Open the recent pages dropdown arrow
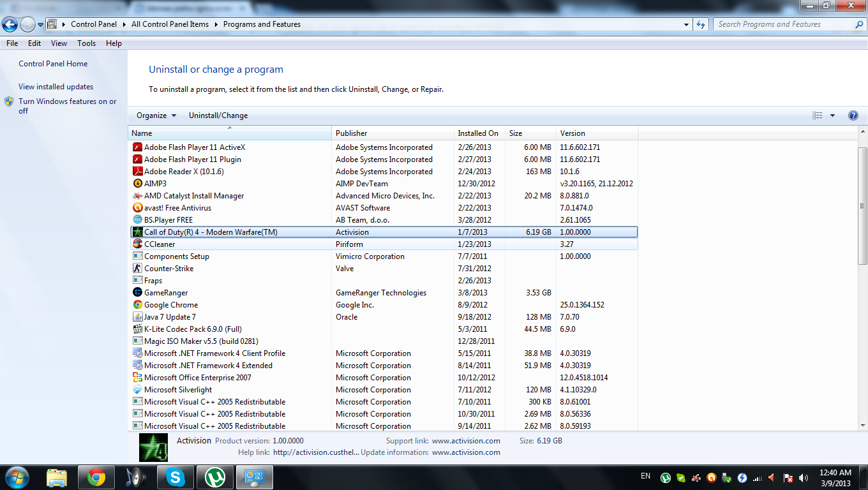This screenshot has width=868, height=490. 41,25
